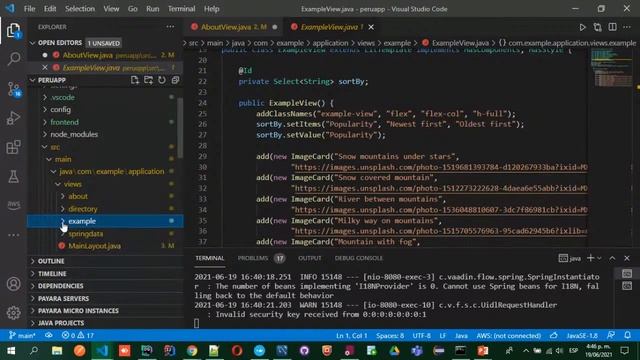Refresh the PERUAPP explorer
This screenshot has width=640, height=360.
click(162, 80)
